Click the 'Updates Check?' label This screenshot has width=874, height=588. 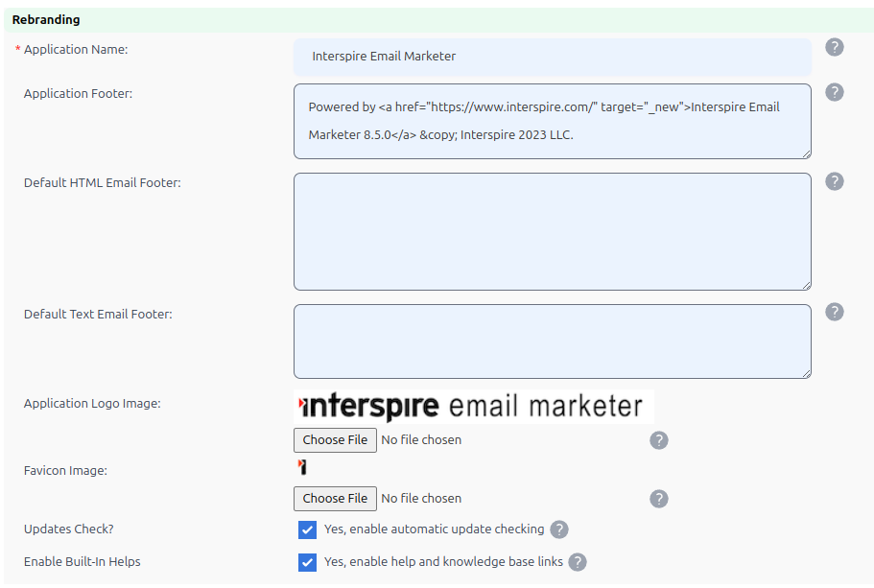[x=68, y=529]
